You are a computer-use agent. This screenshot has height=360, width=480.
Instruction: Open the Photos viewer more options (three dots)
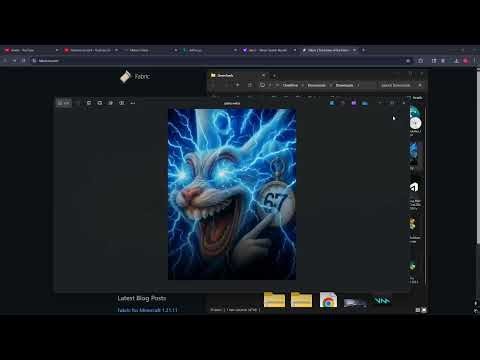tap(133, 103)
